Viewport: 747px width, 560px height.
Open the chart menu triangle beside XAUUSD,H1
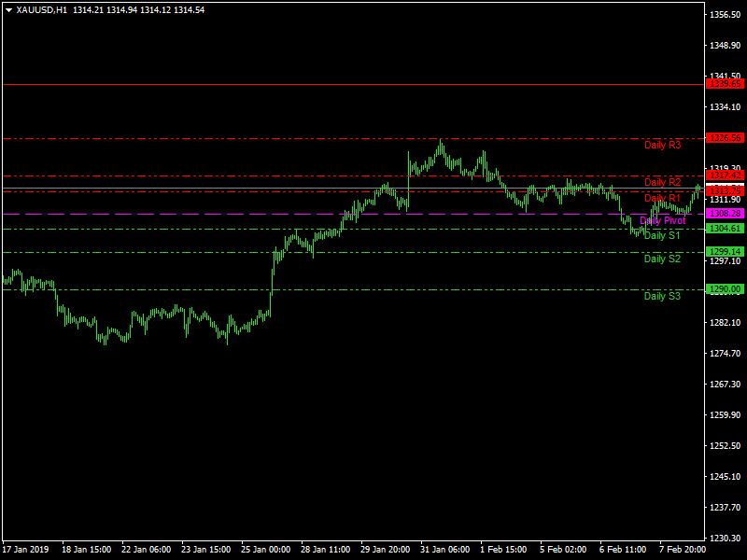(x=8, y=9)
